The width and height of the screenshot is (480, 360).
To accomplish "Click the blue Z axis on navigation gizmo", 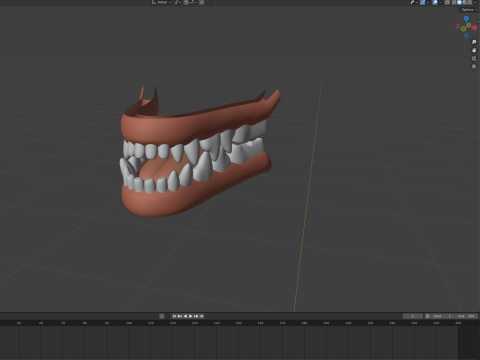I will (x=466, y=18).
